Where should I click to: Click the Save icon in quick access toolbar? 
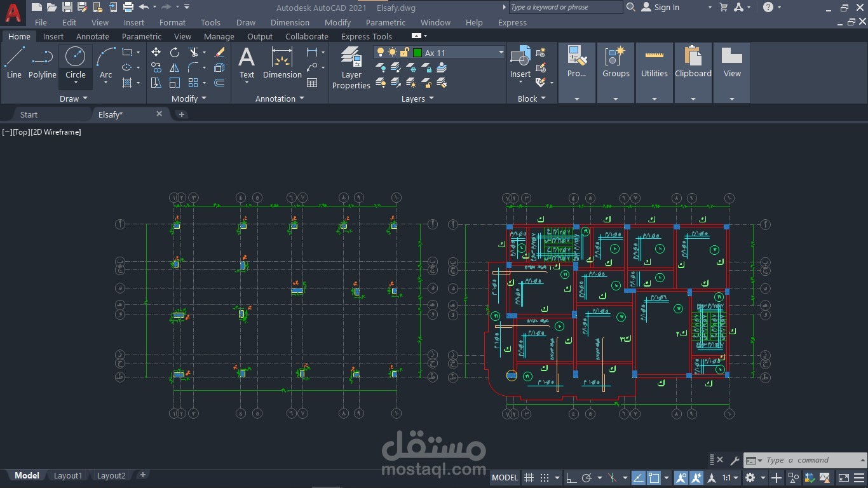67,7
